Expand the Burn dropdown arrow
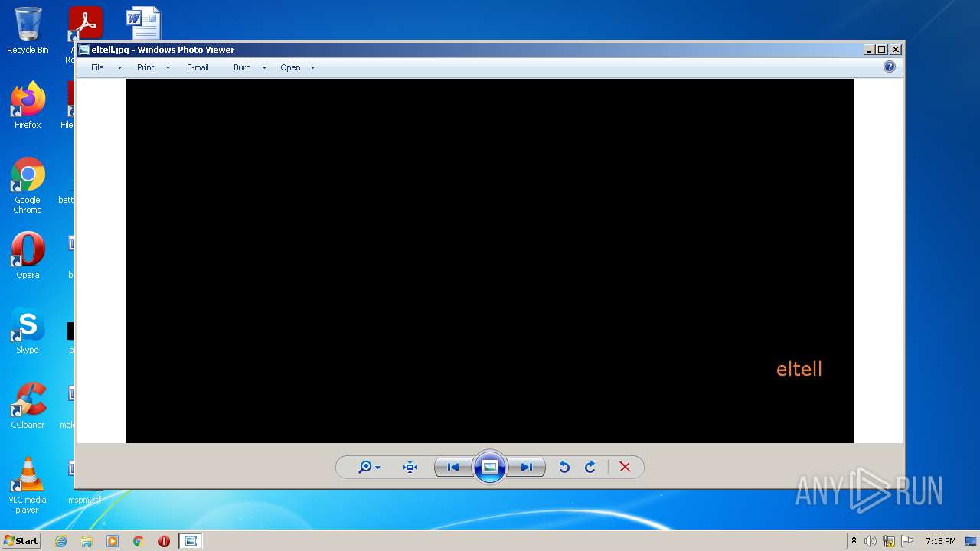Viewport: 980px width, 551px height. [264, 67]
